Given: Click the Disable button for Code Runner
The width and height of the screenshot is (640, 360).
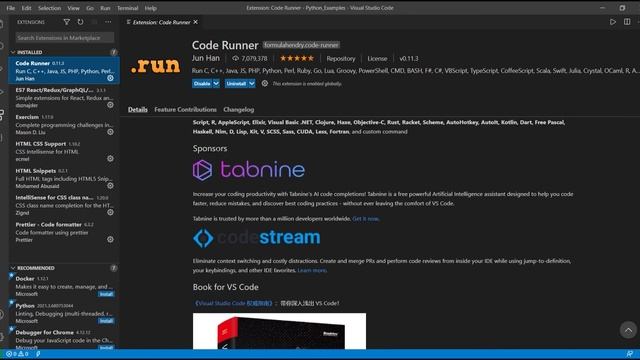Looking at the screenshot, I should 202,84.
